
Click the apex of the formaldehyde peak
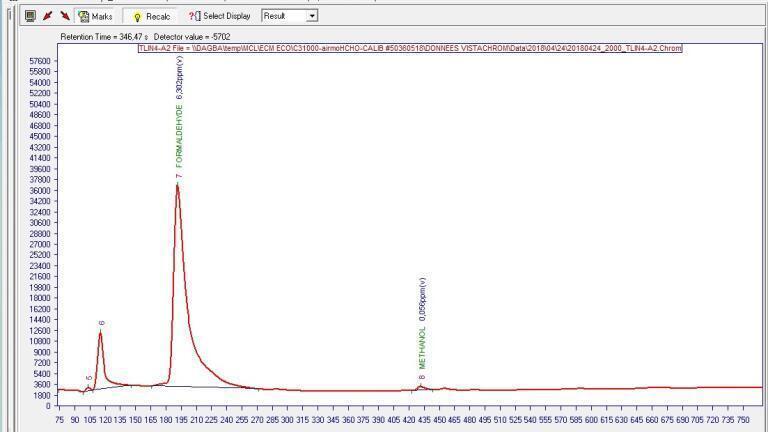[x=177, y=185]
